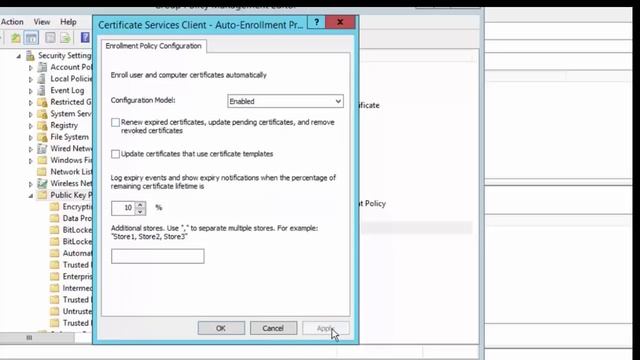
Task: Expand the Event Log tree node
Action: (31, 91)
